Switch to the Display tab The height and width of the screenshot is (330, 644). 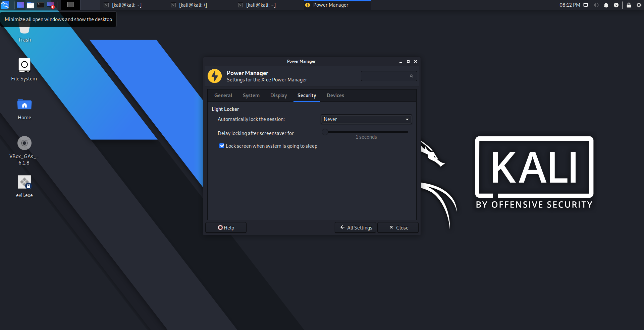[x=278, y=95]
